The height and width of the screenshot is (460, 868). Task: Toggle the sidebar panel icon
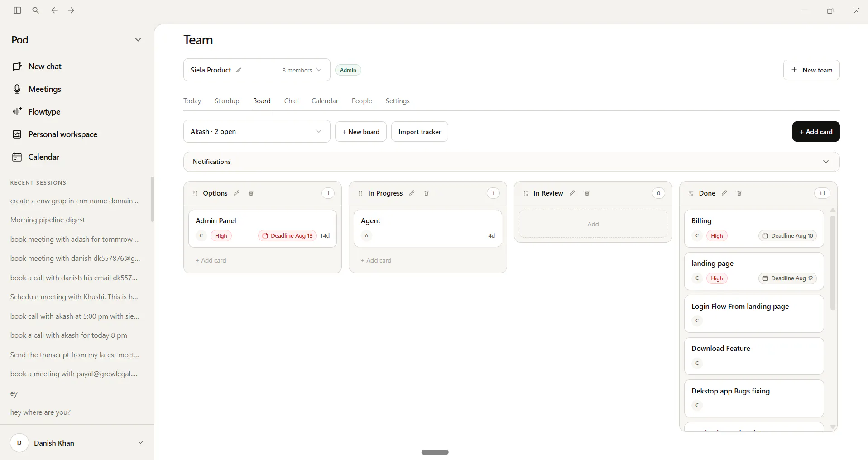pos(18,10)
